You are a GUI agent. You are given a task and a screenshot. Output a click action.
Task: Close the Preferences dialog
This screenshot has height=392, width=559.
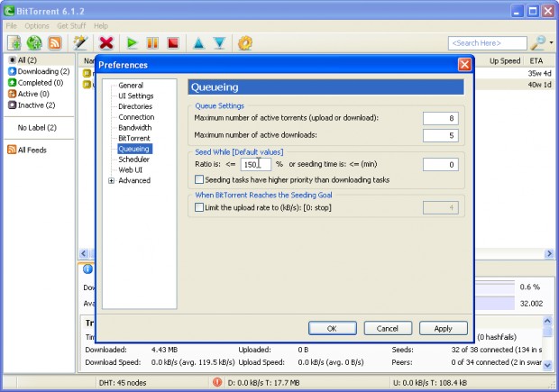464,65
